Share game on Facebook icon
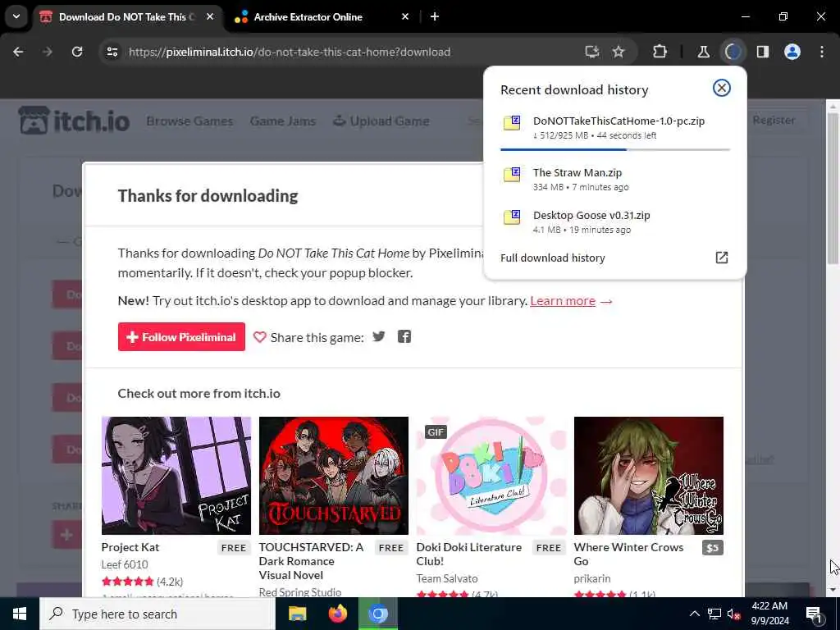Image resolution: width=840 pixels, height=630 pixels. point(404,336)
